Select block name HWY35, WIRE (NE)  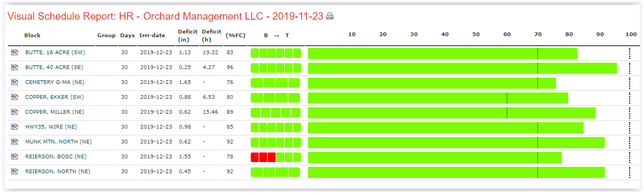pos(51,127)
